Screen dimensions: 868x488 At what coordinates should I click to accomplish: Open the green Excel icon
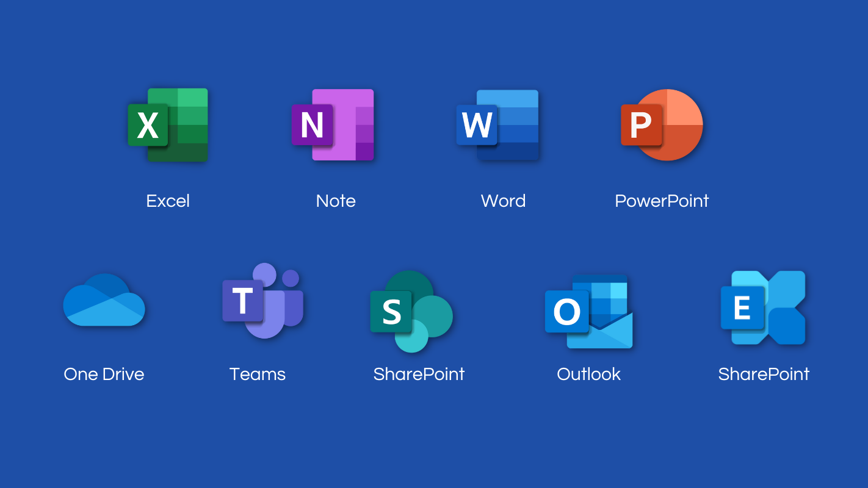(x=168, y=125)
